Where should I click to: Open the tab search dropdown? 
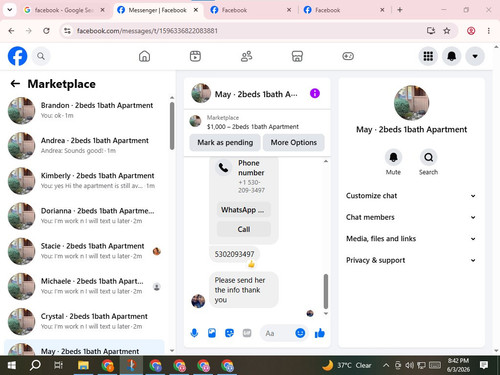[10, 10]
